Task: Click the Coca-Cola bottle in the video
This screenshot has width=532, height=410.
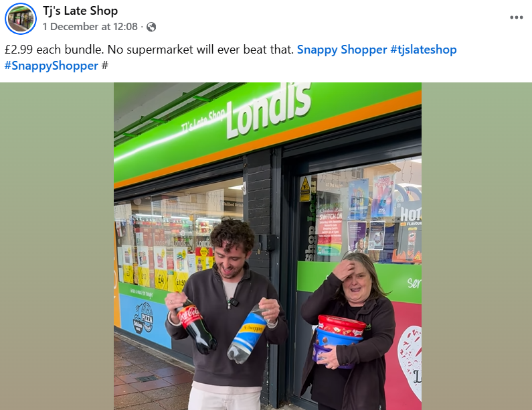Action: coord(194,325)
